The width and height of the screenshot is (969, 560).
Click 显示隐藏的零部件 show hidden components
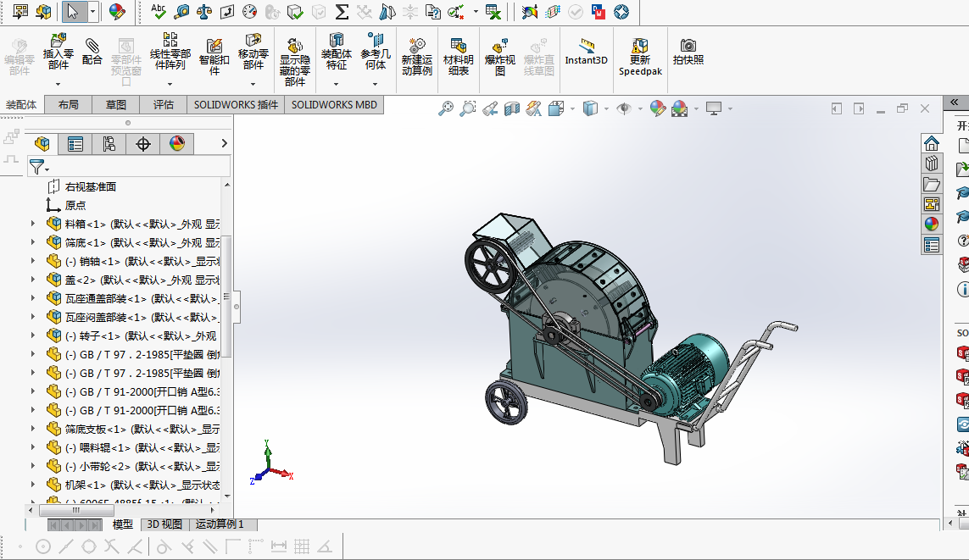(295, 61)
